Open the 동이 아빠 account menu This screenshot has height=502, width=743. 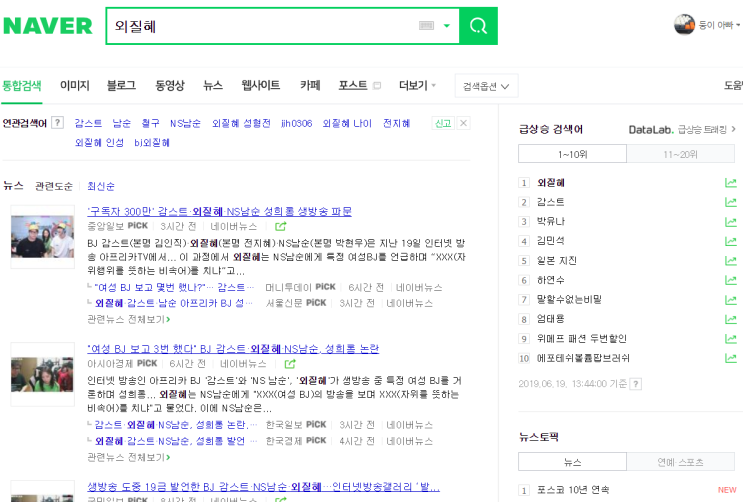pos(719,25)
